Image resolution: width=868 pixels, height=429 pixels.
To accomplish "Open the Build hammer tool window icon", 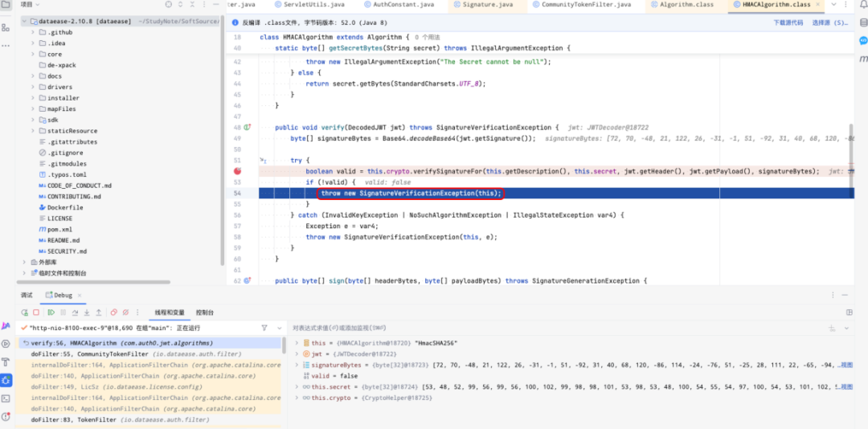I will click(6, 362).
